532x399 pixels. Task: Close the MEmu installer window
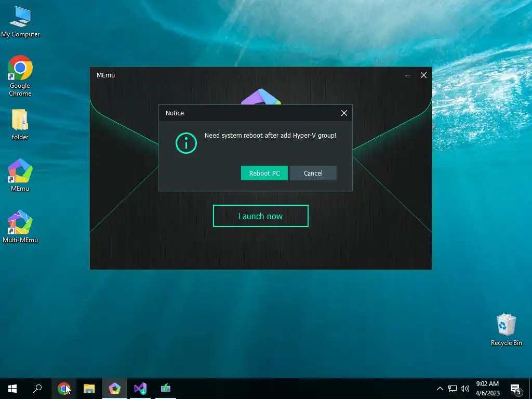(423, 75)
